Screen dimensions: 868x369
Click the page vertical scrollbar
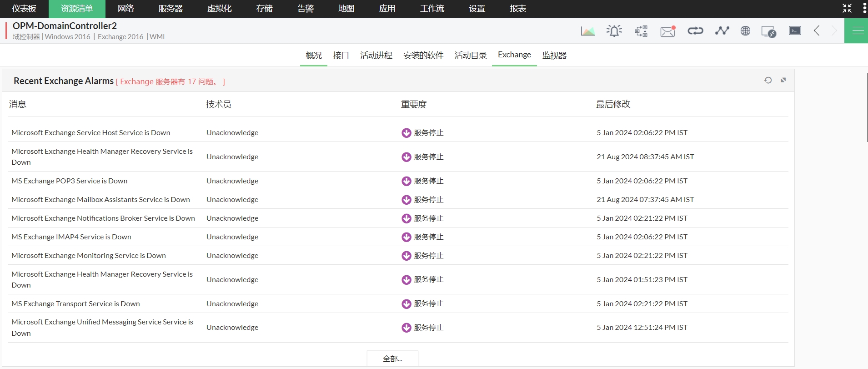click(867, 107)
